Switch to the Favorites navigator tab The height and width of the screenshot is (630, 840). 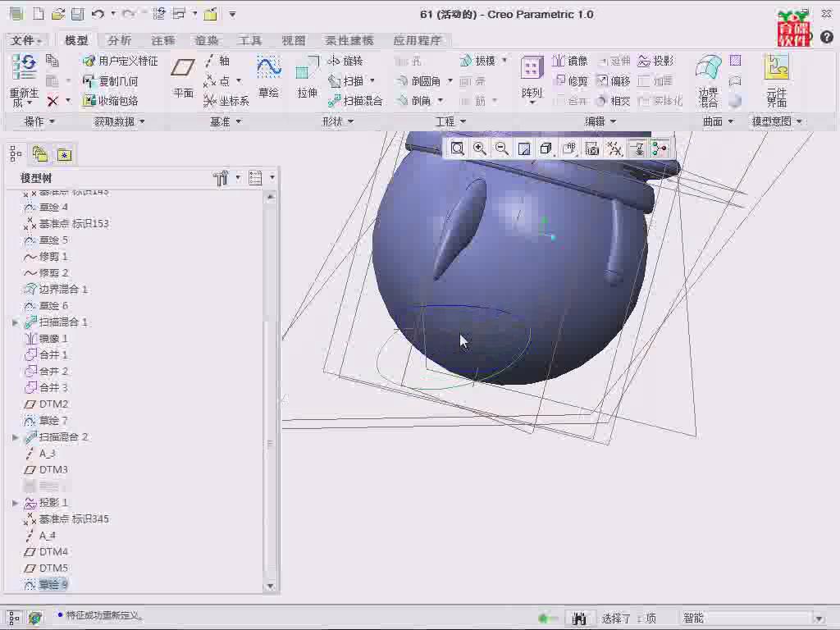(64, 155)
